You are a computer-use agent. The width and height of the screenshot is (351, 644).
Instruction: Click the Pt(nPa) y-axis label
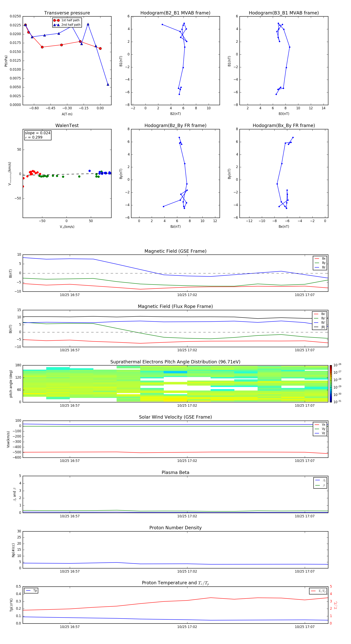tap(6, 61)
